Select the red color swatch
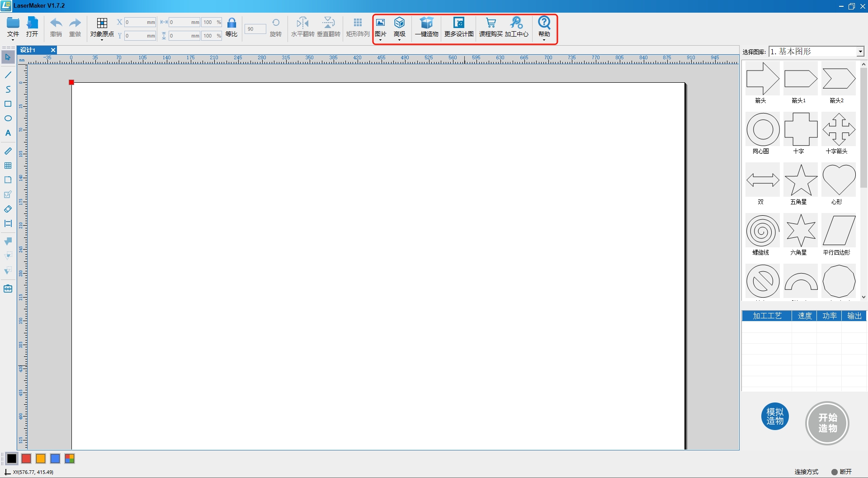868x478 pixels. point(26,459)
